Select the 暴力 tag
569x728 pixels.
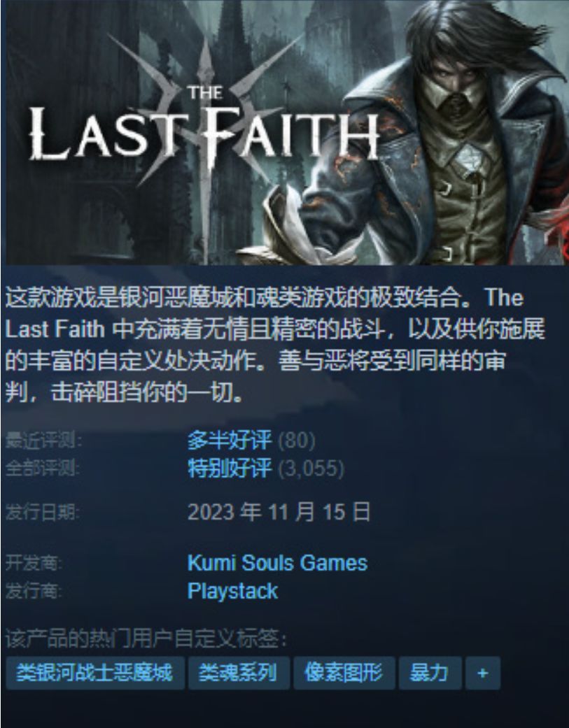[x=430, y=672]
